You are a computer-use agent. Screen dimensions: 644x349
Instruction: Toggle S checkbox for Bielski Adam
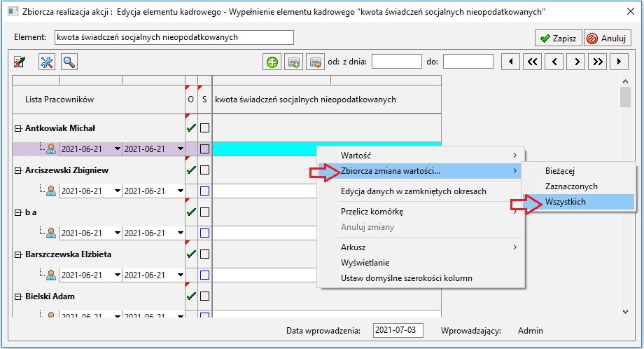click(204, 296)
